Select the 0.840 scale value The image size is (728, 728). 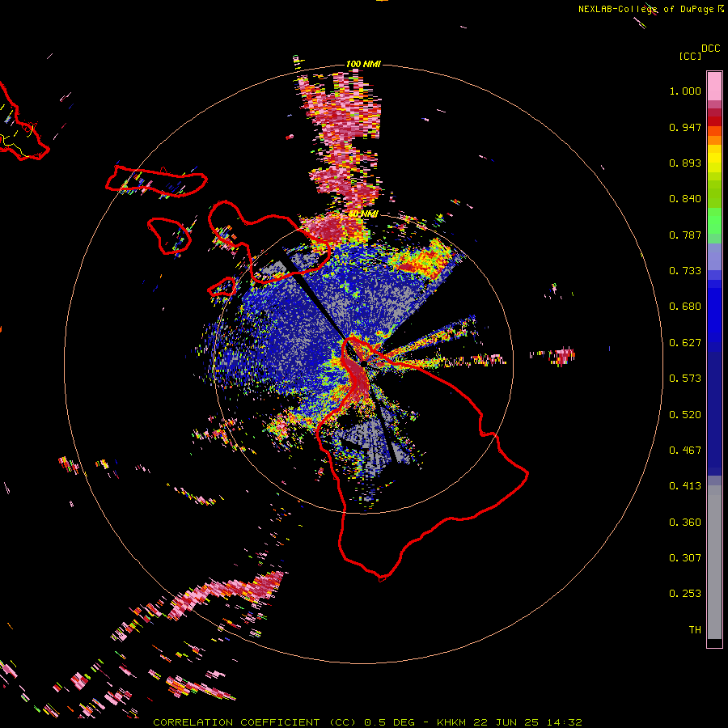coord(685,199)
